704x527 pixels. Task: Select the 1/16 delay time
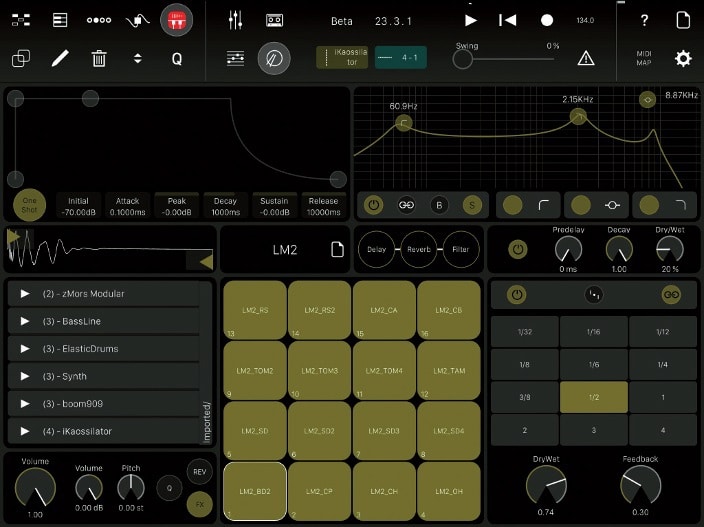click(594, 332)
